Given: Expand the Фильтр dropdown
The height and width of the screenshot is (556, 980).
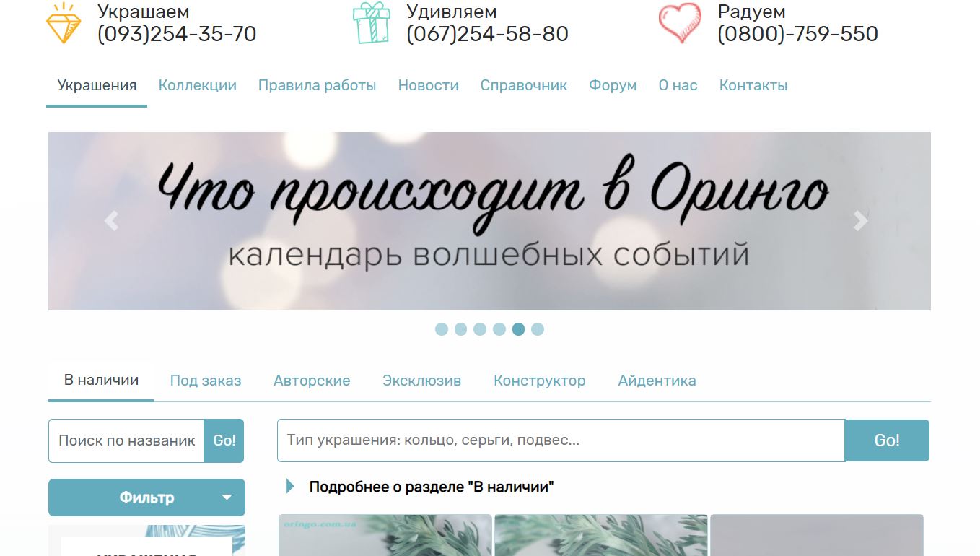Looking at the screenshot, I should 146,498.
